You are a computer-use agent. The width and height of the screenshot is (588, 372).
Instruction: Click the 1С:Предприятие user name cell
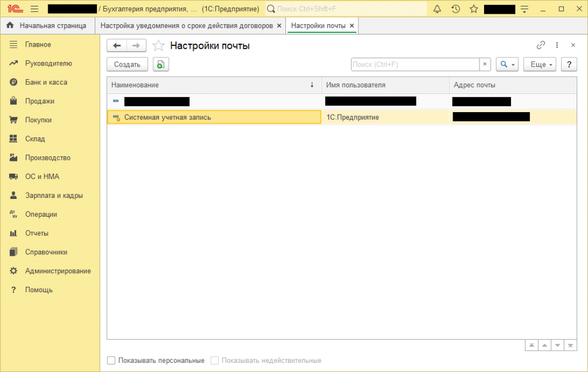click(x=385, y=117)
